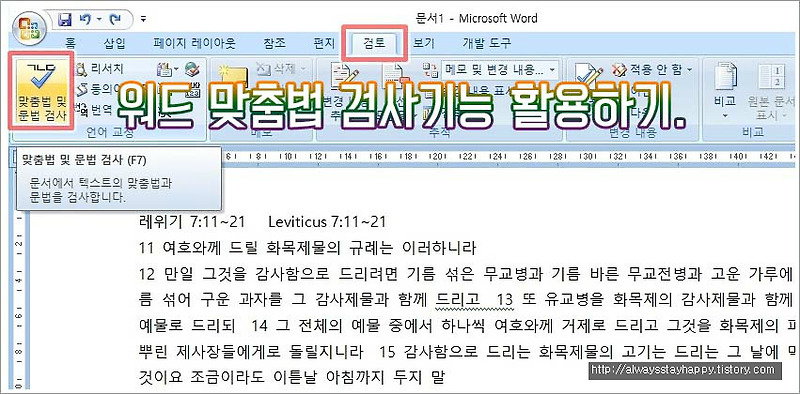Open the 페이지 레이아웃 tab
The width and height of the screenshot is (800, 394).
[194, 43]
